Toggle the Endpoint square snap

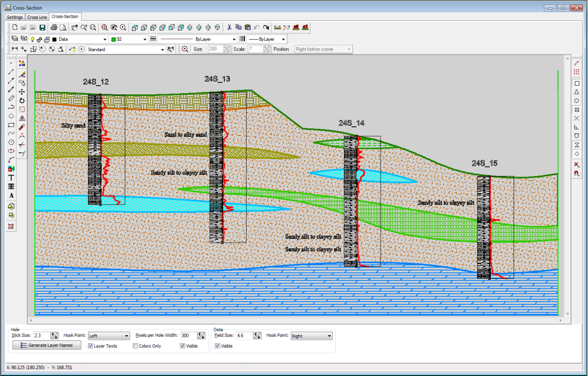click(x=577, y=83)
